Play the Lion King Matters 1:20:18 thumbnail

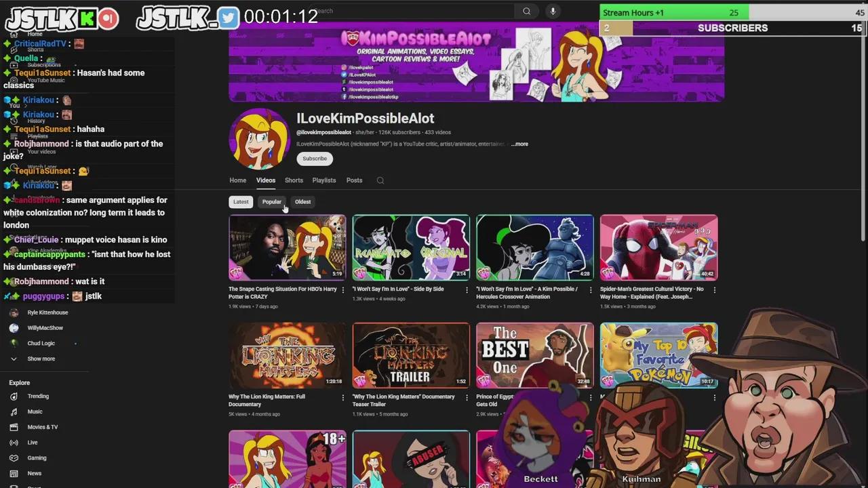click(288, 355)
